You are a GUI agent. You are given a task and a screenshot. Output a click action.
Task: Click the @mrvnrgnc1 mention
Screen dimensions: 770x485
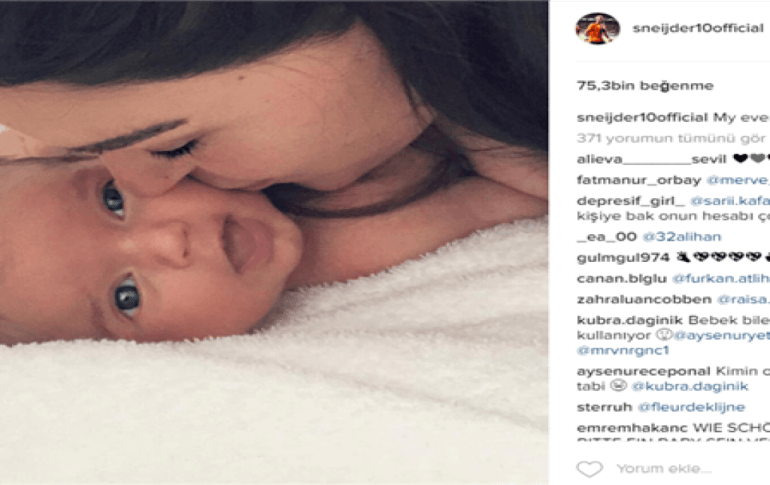click(x=623, y=350)
